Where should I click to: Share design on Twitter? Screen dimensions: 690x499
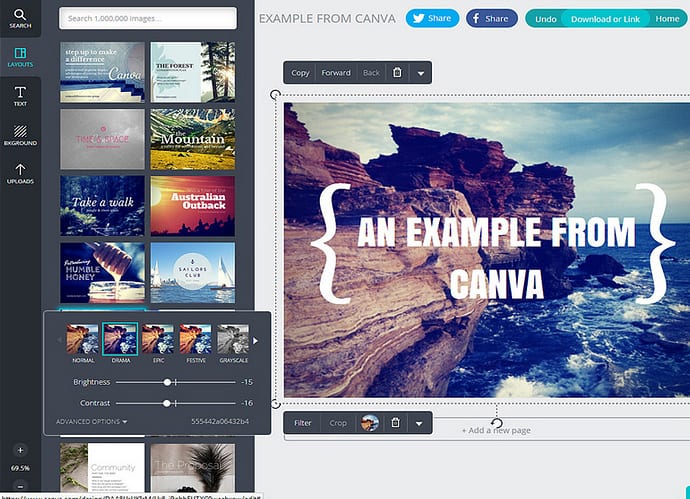click(x=432, y=18)
